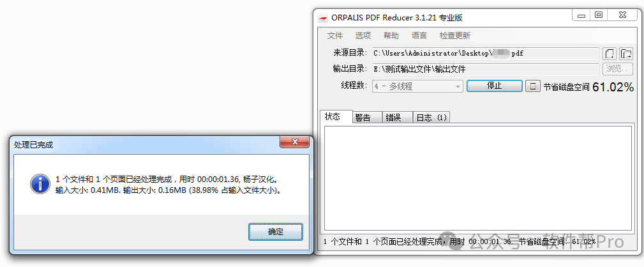Click the 检查更新 menu item
The image size is (644, 267).
(x=454, y=36)
